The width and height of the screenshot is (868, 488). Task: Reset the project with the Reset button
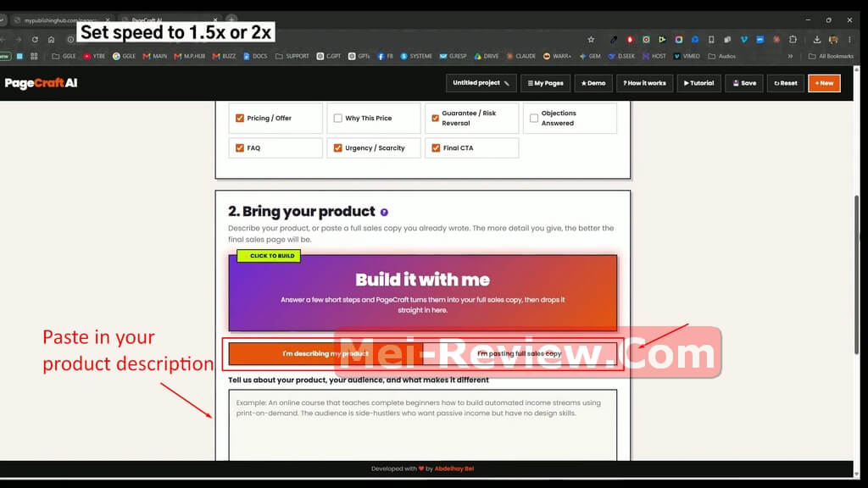(x=786, y=83)
